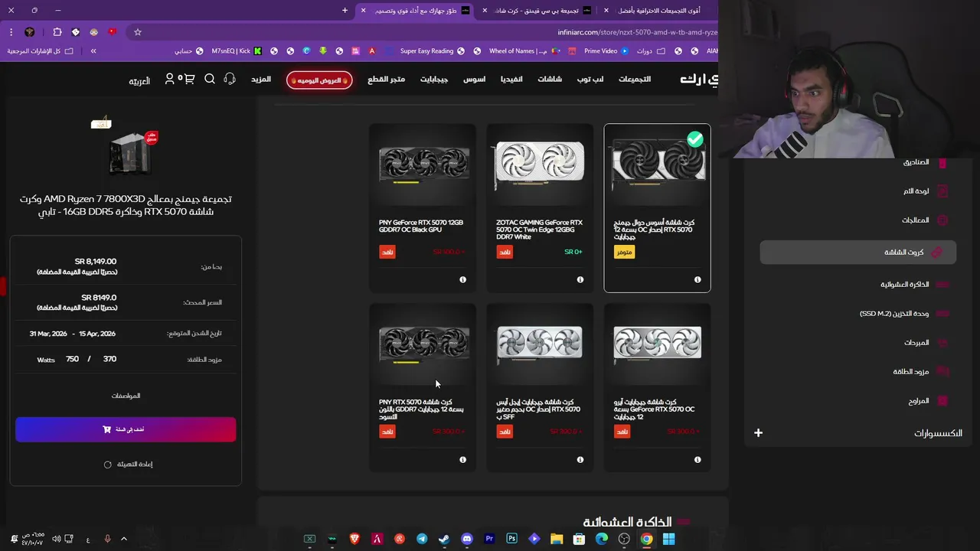Launch Photoshop from the taskbar

[511, 539]
